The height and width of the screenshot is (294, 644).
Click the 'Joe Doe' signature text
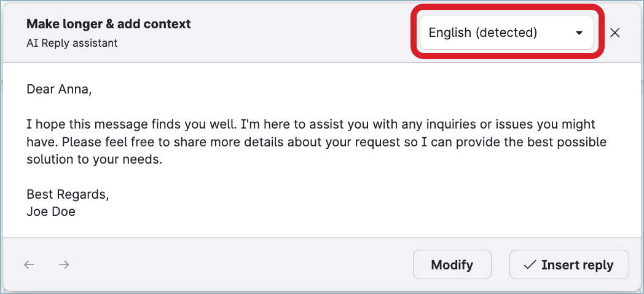click(x=51, y=212)
